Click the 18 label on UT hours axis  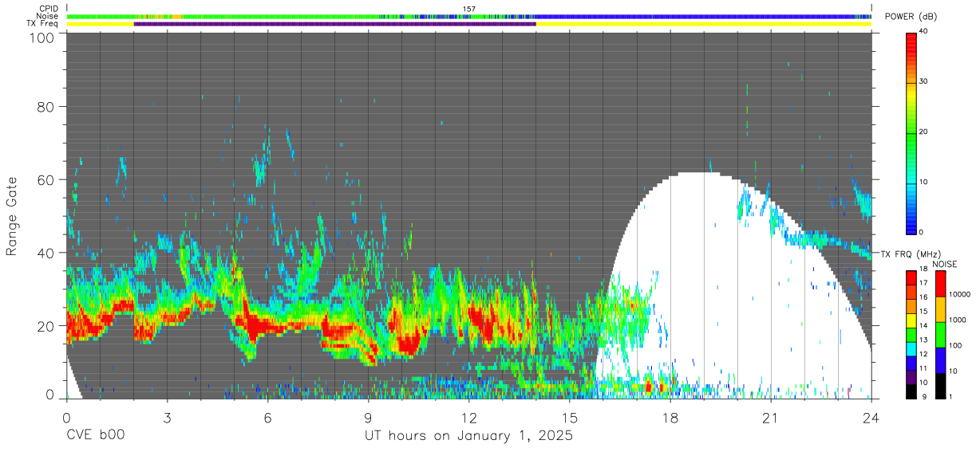click(x=670, y=418)
